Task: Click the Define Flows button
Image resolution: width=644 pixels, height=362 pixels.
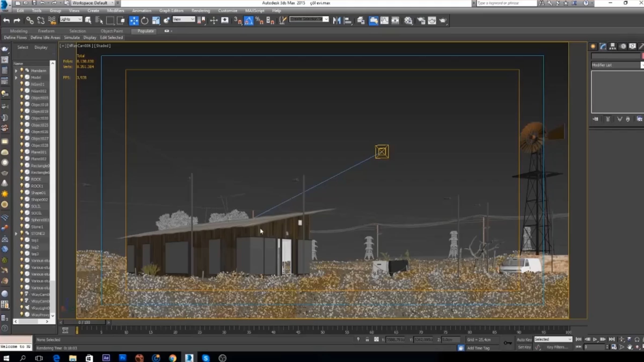Action: tap(15, 38)
